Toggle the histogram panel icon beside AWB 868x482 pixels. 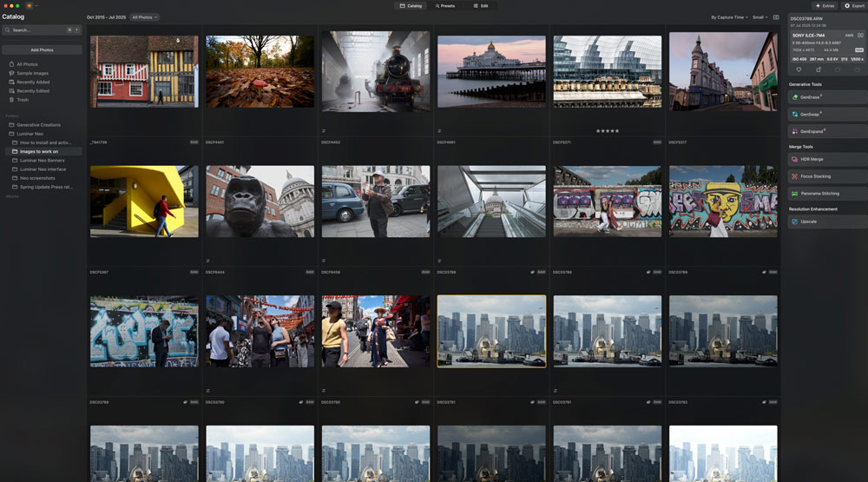(x=860, y=36)
